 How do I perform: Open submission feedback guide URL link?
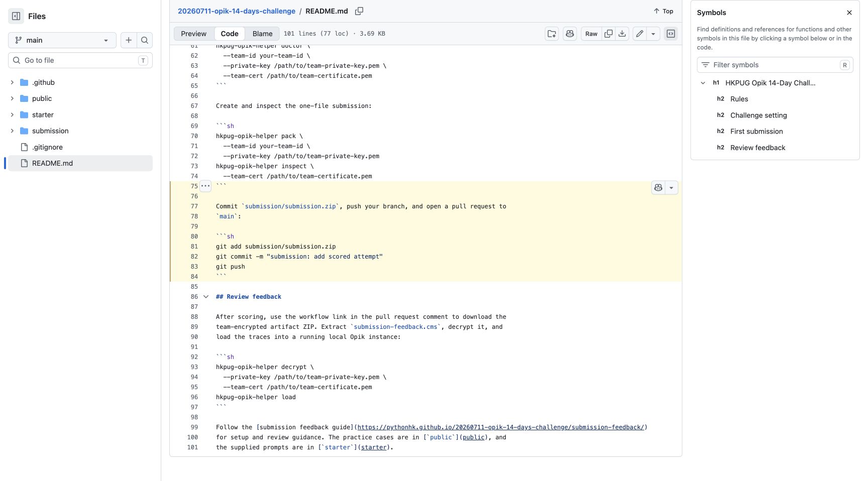[x=500, y=427]
